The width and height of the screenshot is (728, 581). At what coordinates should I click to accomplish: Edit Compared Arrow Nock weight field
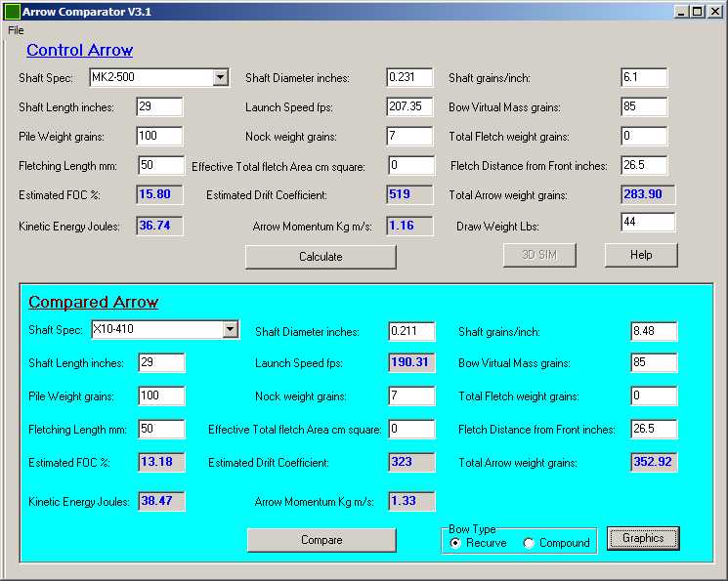click(411, 395)
